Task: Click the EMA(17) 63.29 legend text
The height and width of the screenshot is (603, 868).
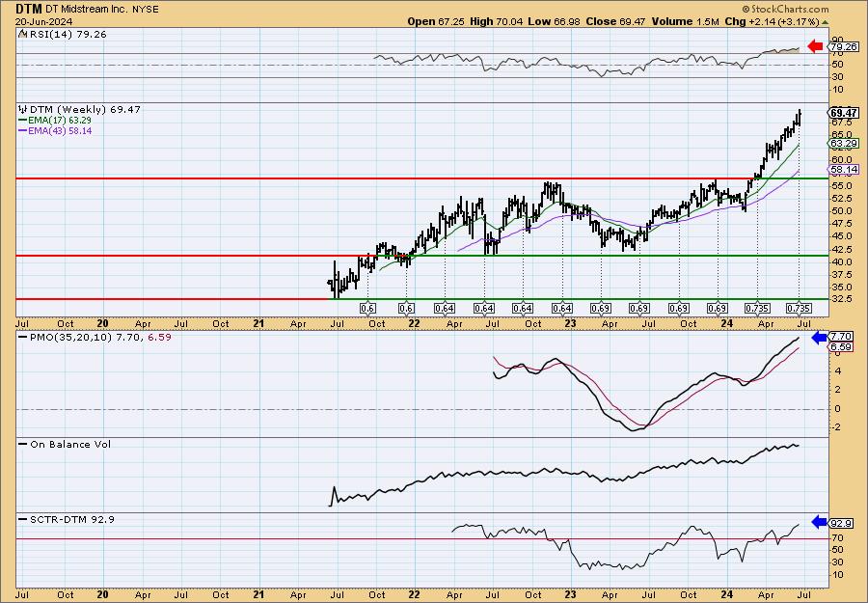Action: [x=60, y=121]
